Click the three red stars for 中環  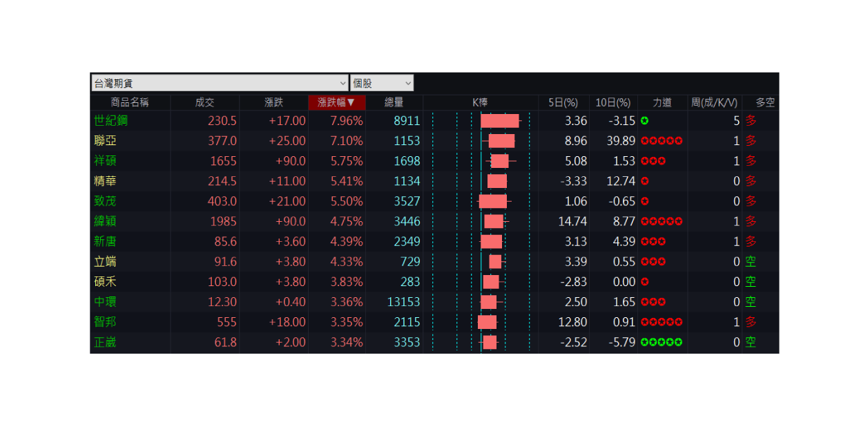(x=653, y=302)
